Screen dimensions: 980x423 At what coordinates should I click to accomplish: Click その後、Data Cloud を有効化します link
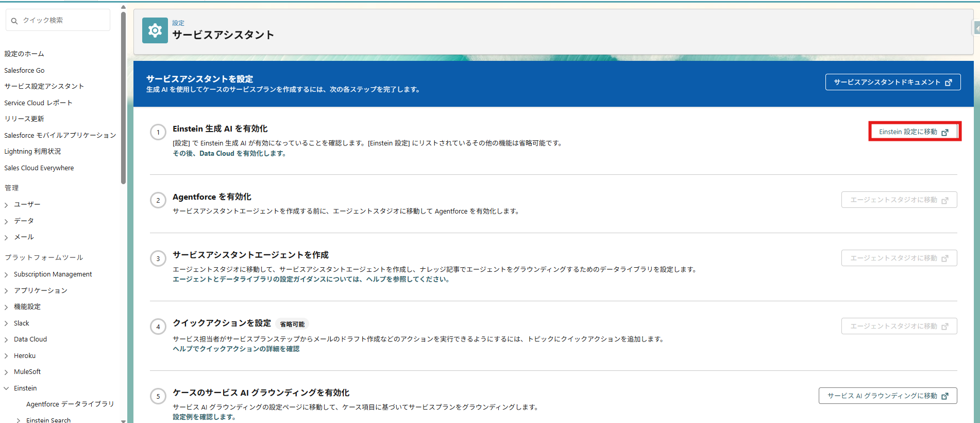click(x=229, y=154)
